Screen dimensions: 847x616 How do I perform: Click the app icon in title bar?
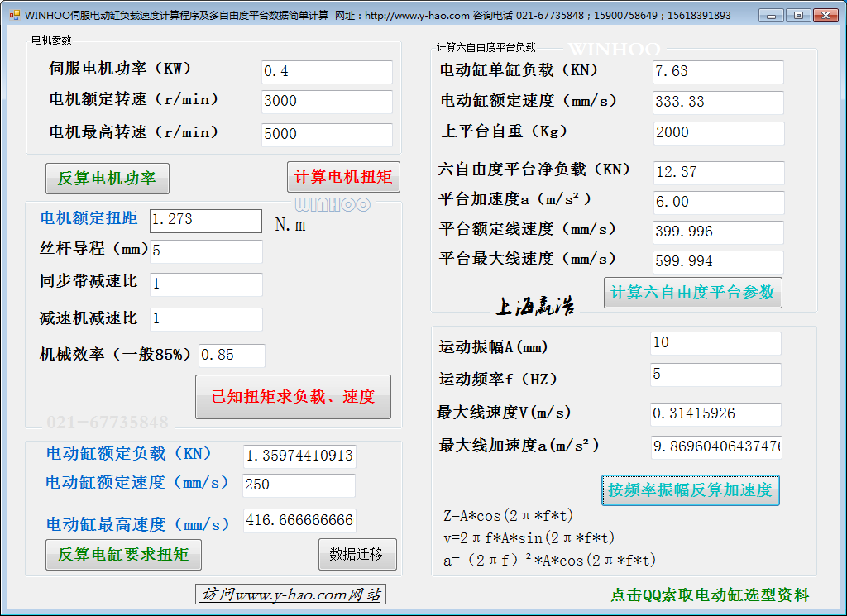pos(15,15)
